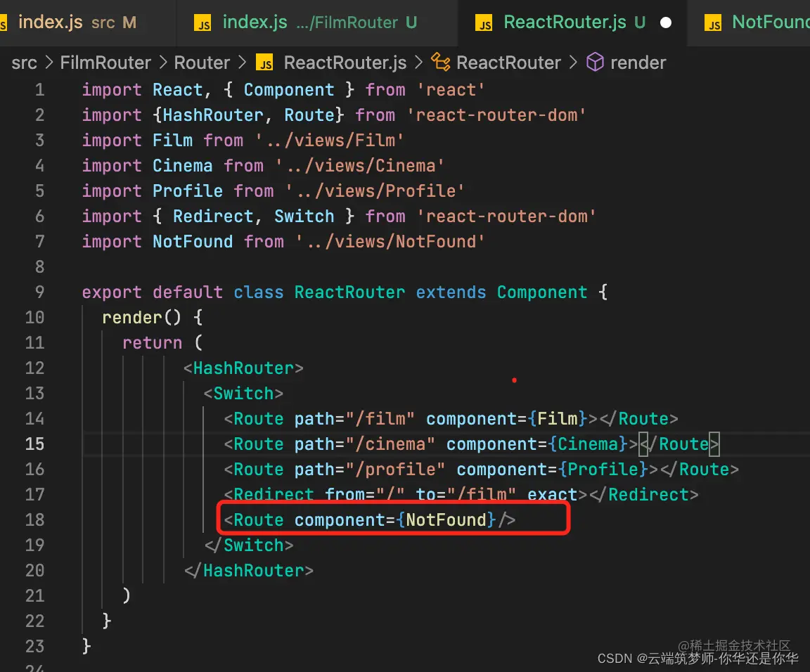Click '{Cinema}' component value on line 15

(x=588, y=444)
